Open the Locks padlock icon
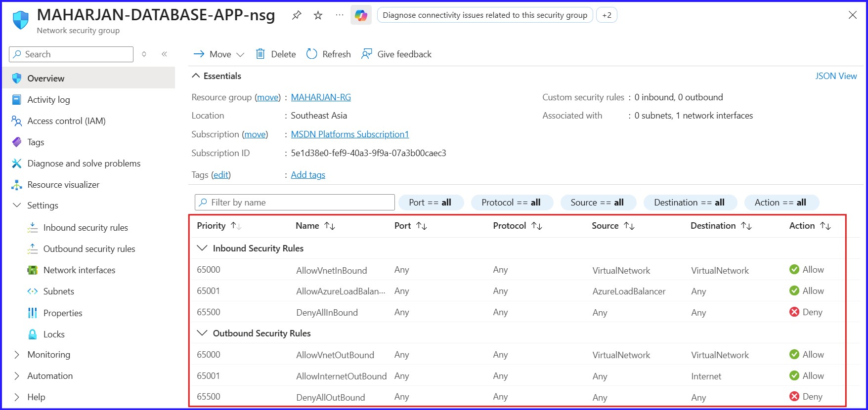868x410 pixels. pyautogui.click(x=33, y=334)
